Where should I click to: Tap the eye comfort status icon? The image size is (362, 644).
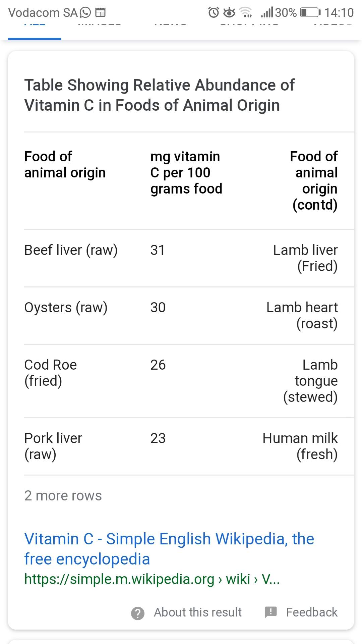tap(229, 13)
